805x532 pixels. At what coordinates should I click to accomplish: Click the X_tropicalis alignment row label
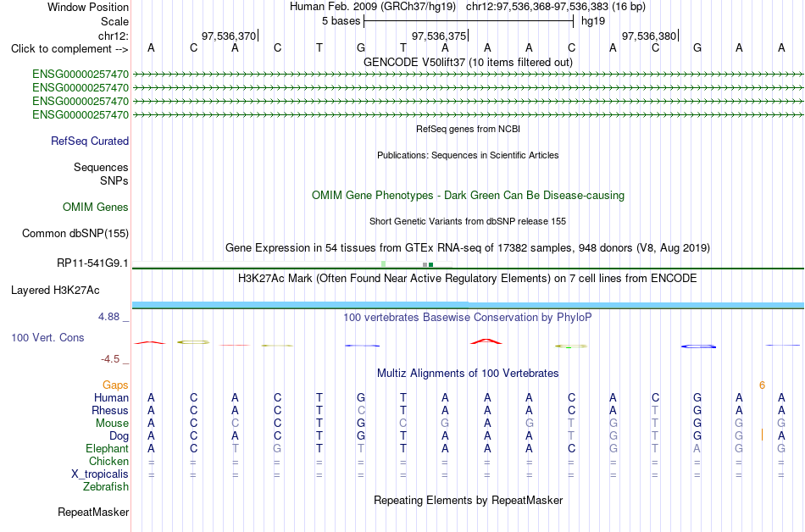[x=100, y=474]
